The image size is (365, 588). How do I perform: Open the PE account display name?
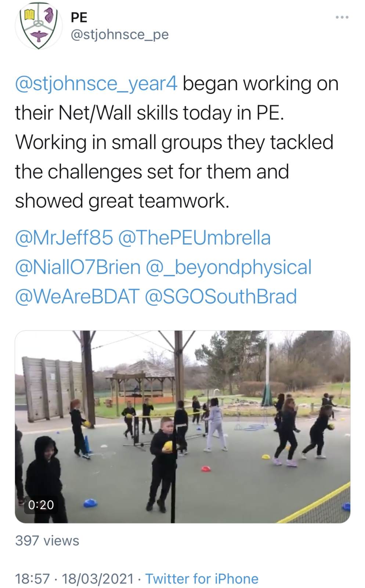coord(79,17)
